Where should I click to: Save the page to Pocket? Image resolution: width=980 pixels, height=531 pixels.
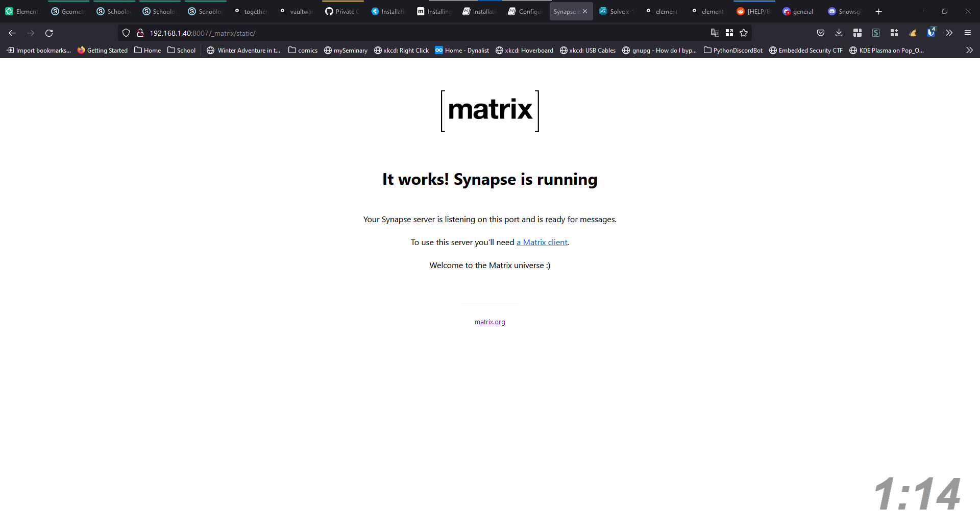coord(821,33)
